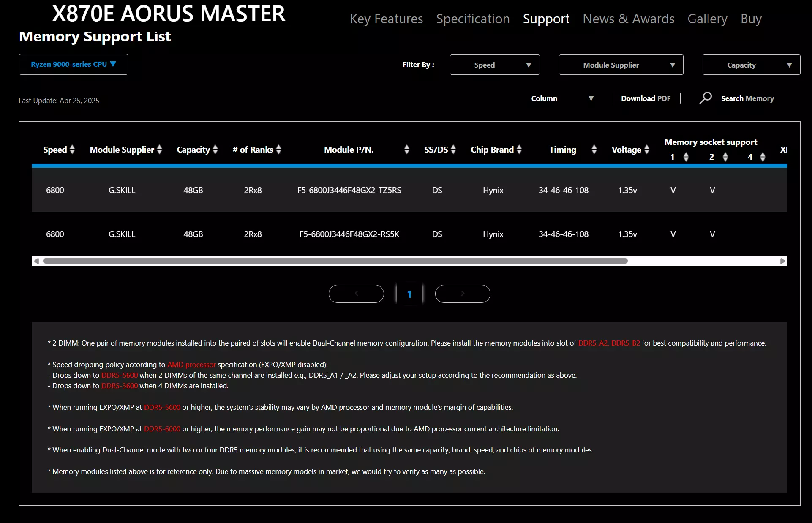Image resolution: width=812 pixels, height=523 pixels.
Task: Open the Capacity filter dropdown
Action: tap(751, 65)
